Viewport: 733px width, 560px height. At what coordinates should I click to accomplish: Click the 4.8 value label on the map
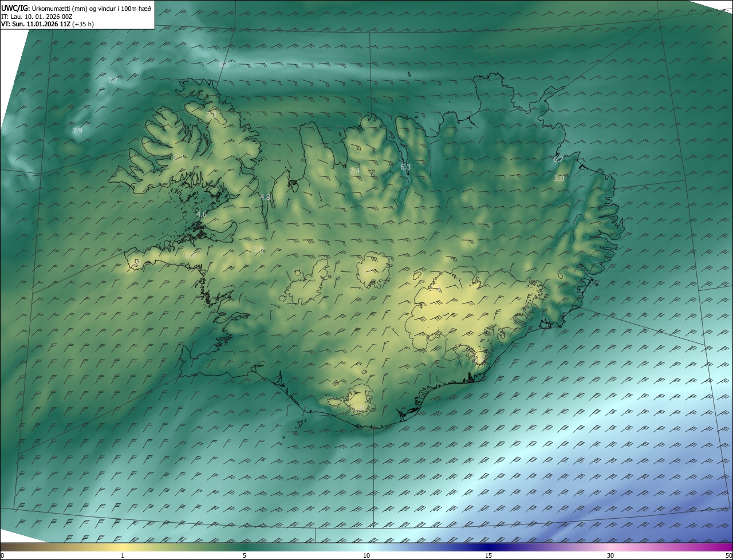click(265, 198)
